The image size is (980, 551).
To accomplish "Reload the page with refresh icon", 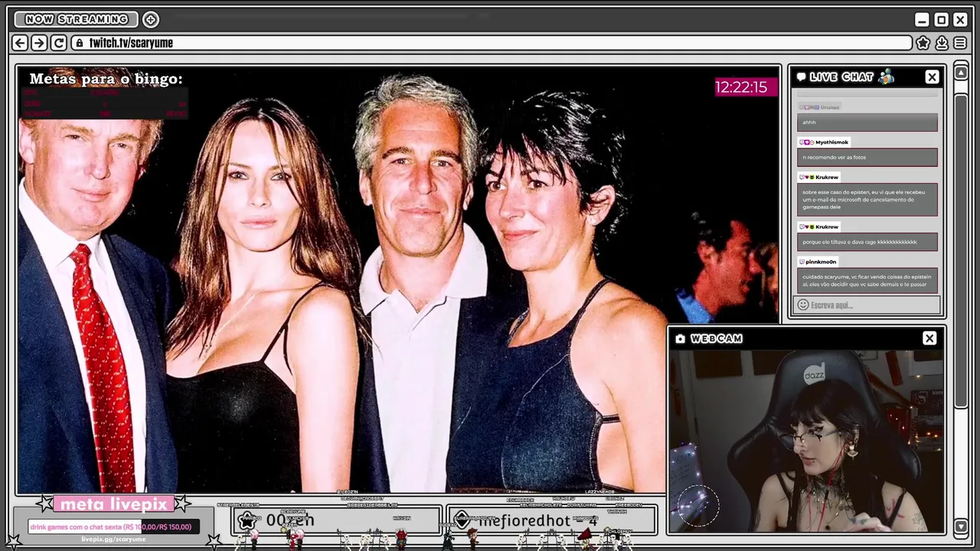I will coord(58,43).
